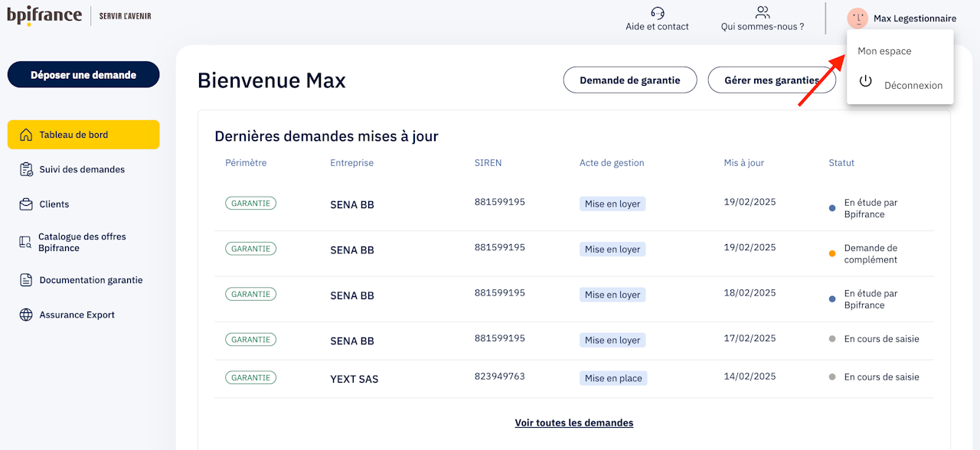This screenshot has height=450, width=980.
Task: Select Mon espace from user menu
Action: click(884, 51)
